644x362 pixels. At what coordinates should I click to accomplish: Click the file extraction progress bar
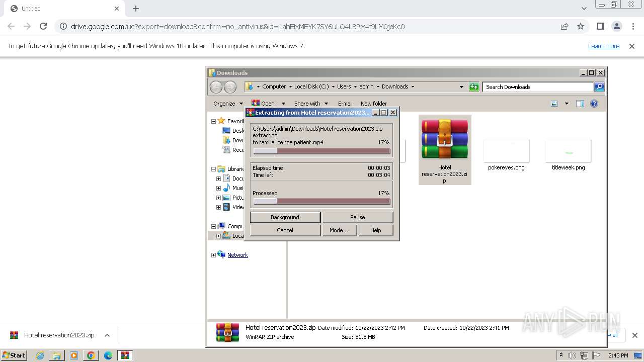click(321, 151)
